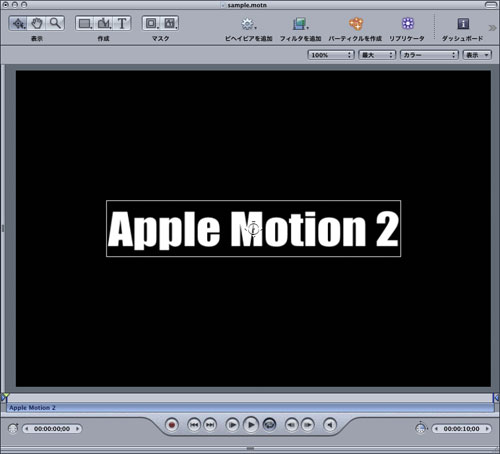
Task: Toggle loop playback button
Action: click(x=269, y=425)
